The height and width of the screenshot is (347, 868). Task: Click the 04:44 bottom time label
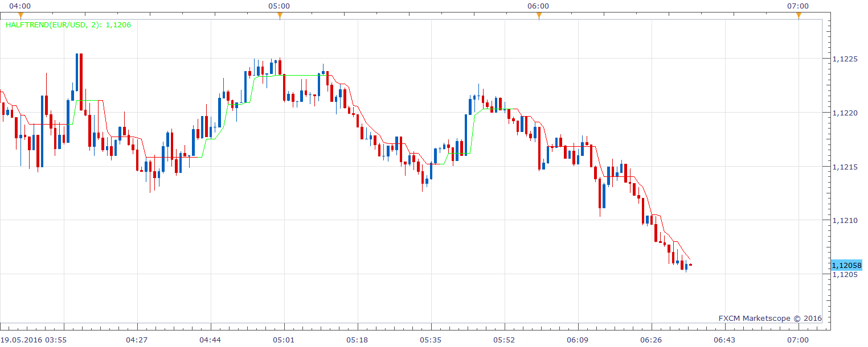[x=210, y=340]
